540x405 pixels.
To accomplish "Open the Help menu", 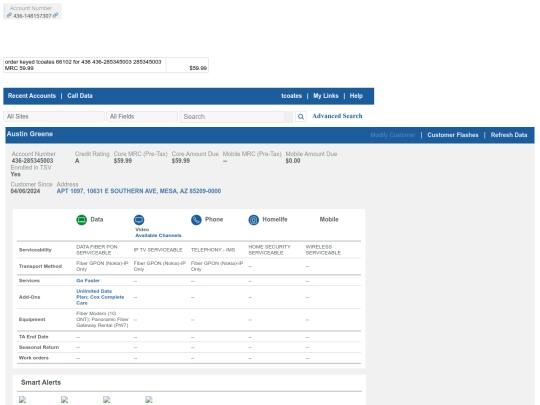I will click(356, 96).
